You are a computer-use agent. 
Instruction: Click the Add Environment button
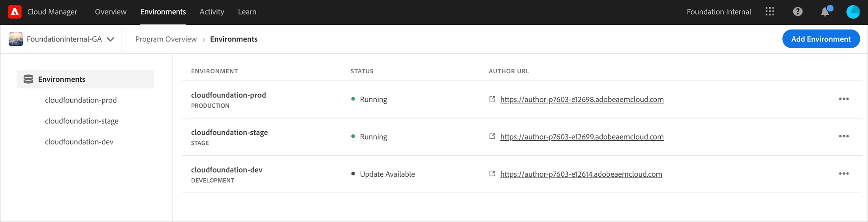click(x=821, y=39)
